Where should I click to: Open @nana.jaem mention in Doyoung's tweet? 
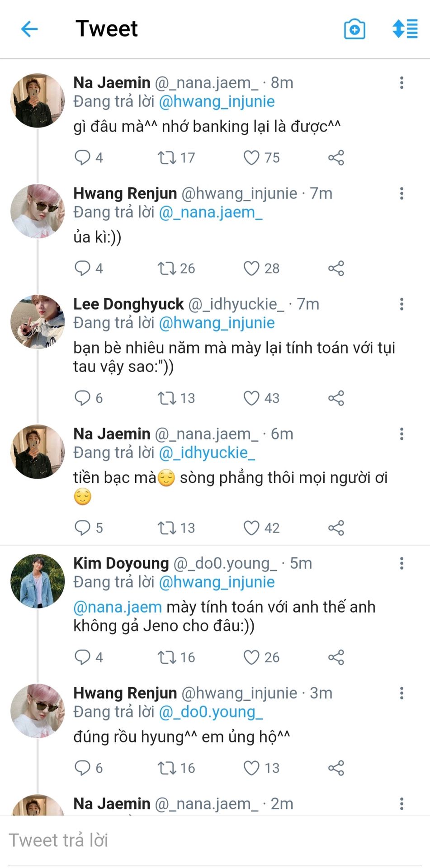click(118, 607)
